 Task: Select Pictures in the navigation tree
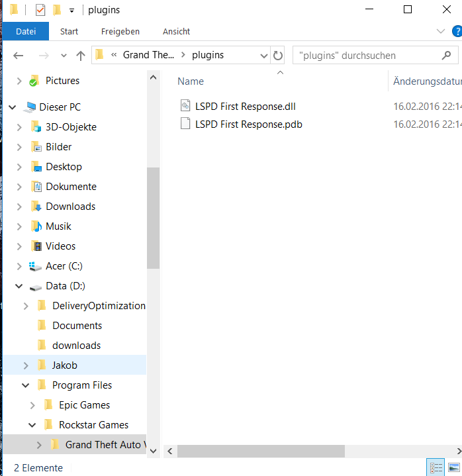[62, 81]
